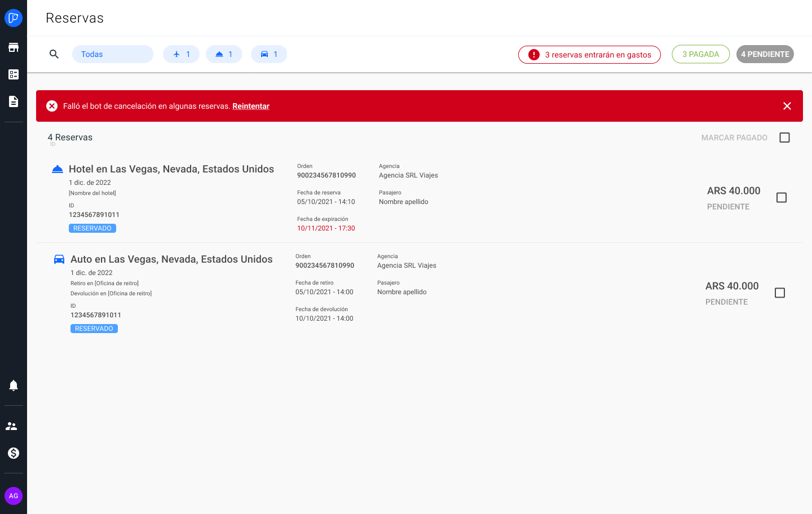
Task: Open the passengers section in the sidebar
Action: [12, 426]
